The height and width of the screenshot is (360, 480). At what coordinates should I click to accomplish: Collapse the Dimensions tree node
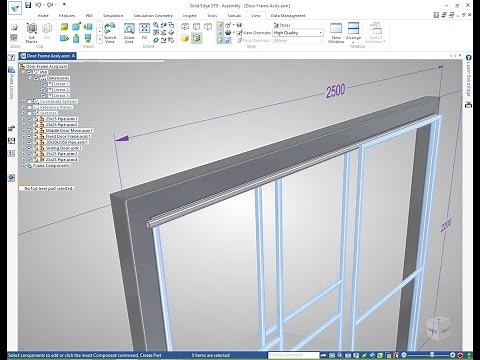[x=30, y=78]
